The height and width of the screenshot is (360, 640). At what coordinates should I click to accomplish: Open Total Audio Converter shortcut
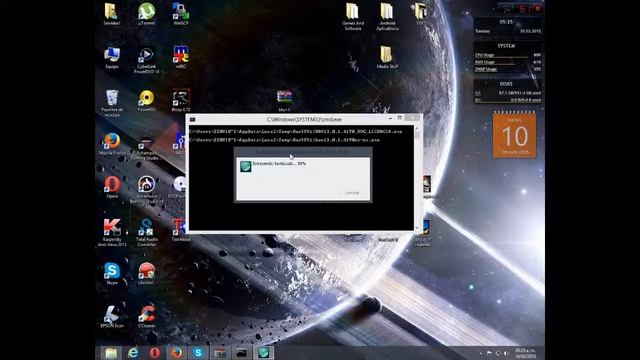[x=147, y=233]
